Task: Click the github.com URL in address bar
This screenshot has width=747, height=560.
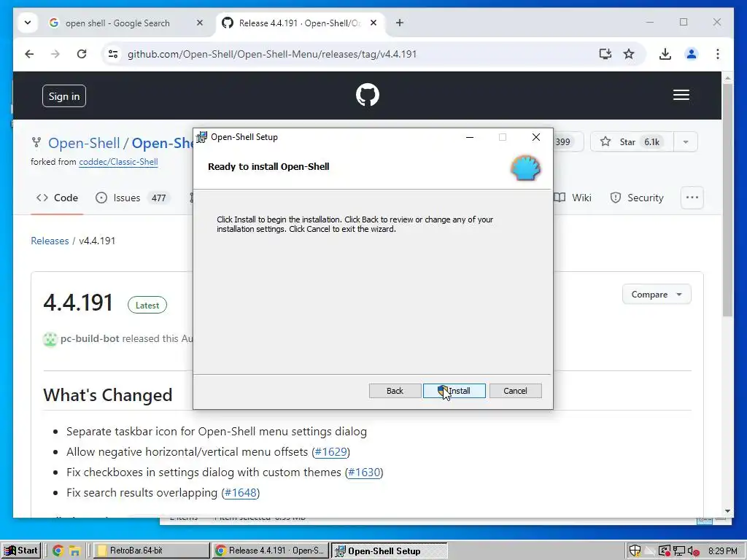Action: (272, 54)
